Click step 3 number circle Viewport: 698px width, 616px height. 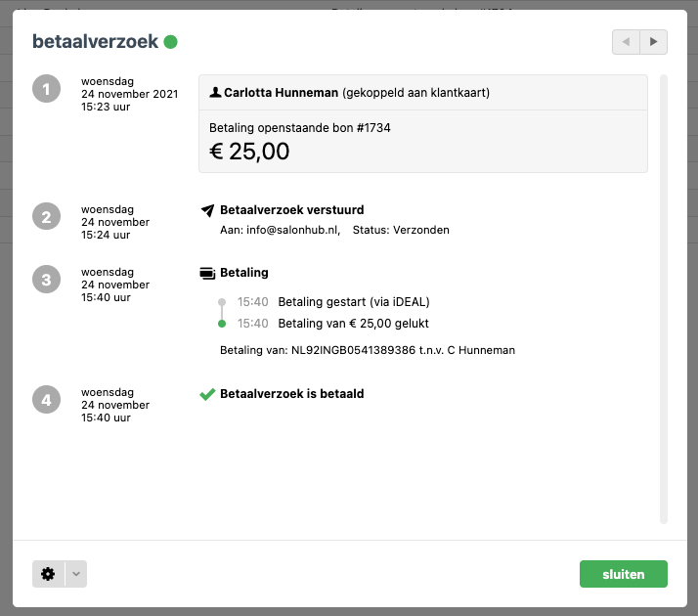45,280
